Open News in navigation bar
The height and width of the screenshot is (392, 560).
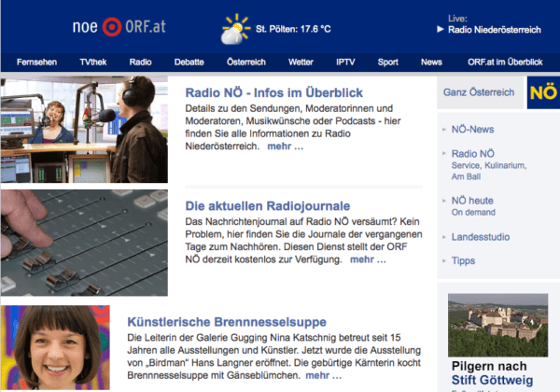[x=431, y=63]
